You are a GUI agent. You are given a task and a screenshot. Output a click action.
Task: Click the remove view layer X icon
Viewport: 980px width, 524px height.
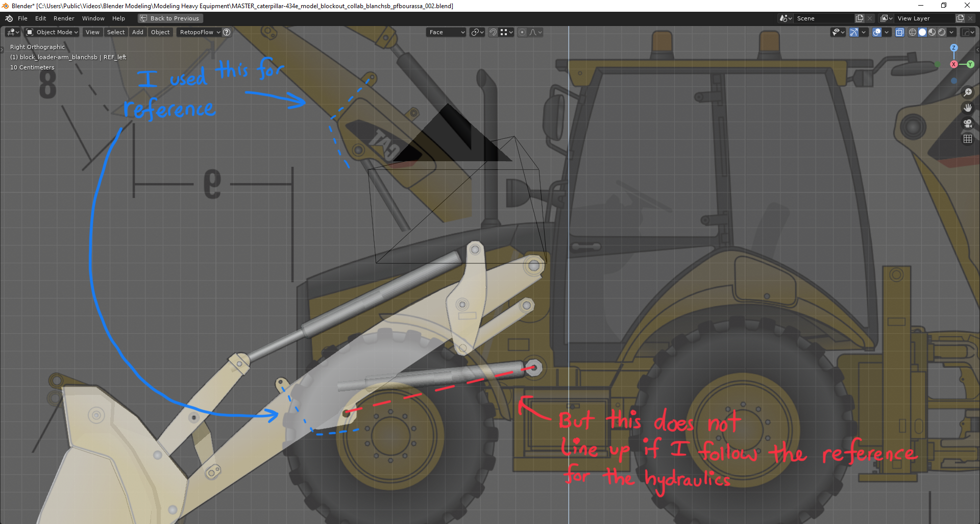[970, 18]
